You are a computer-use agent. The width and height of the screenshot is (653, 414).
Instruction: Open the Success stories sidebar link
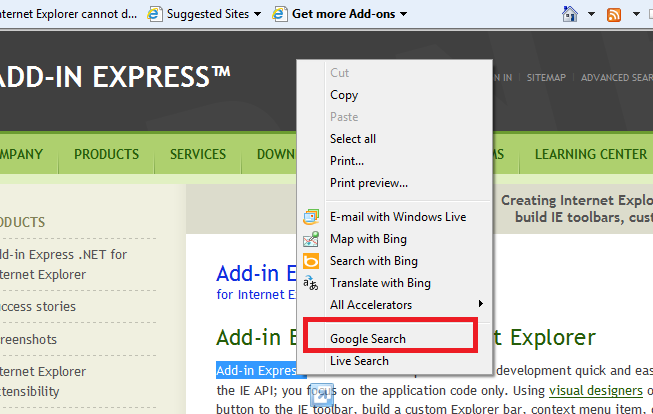point(38,307)
